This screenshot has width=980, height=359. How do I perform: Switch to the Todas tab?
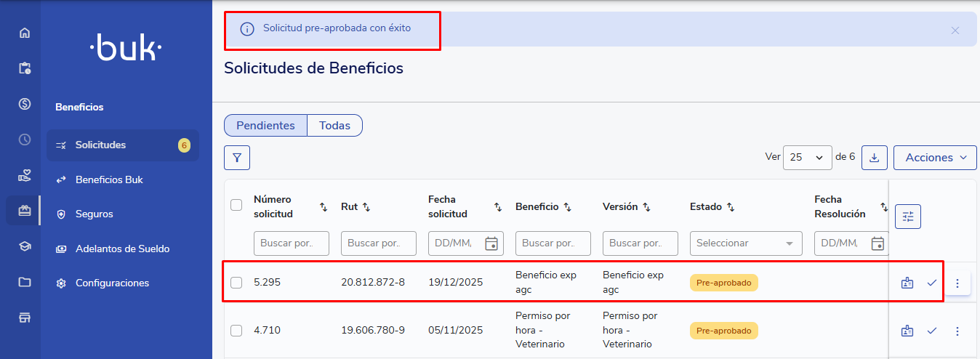click(334, 126)
